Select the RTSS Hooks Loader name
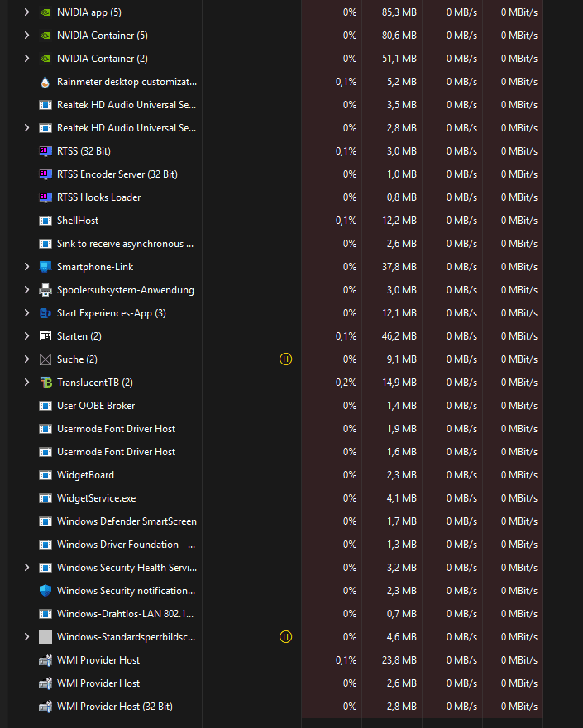This screenshot has height=728, width=583. coord(98,197)
